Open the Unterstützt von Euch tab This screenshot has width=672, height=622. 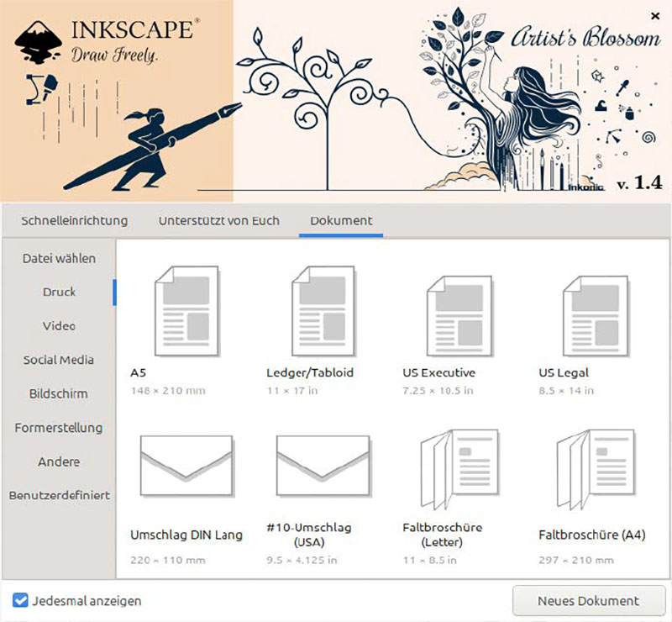(219, 220)
